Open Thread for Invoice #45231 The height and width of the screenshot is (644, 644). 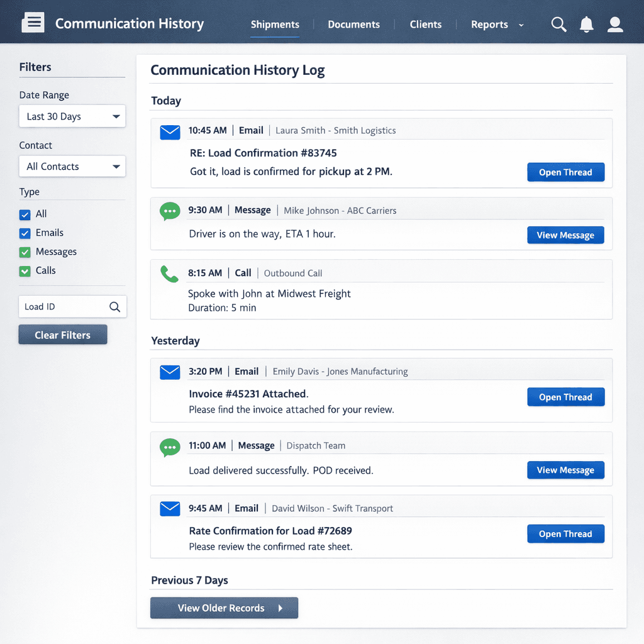click(565, 397)
